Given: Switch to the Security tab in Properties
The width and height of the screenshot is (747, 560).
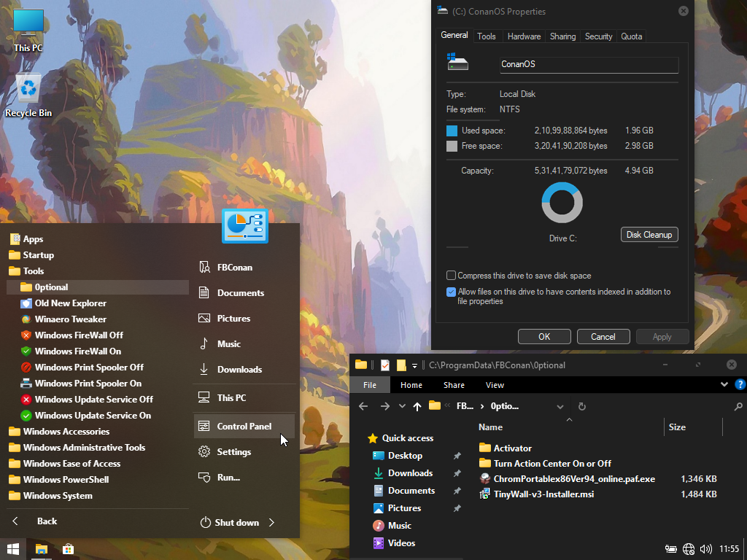Looking at the screenshot, I should tap(598, 36).
